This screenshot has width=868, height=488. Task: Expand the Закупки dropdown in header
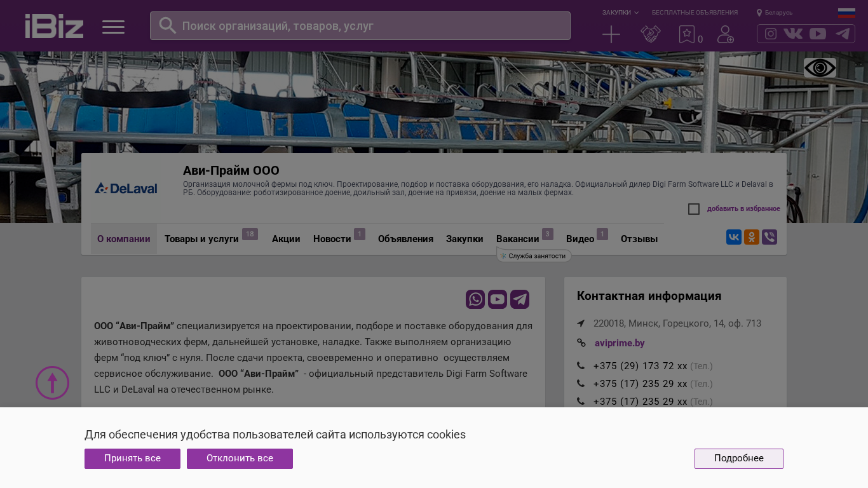[x=620, y=13]
